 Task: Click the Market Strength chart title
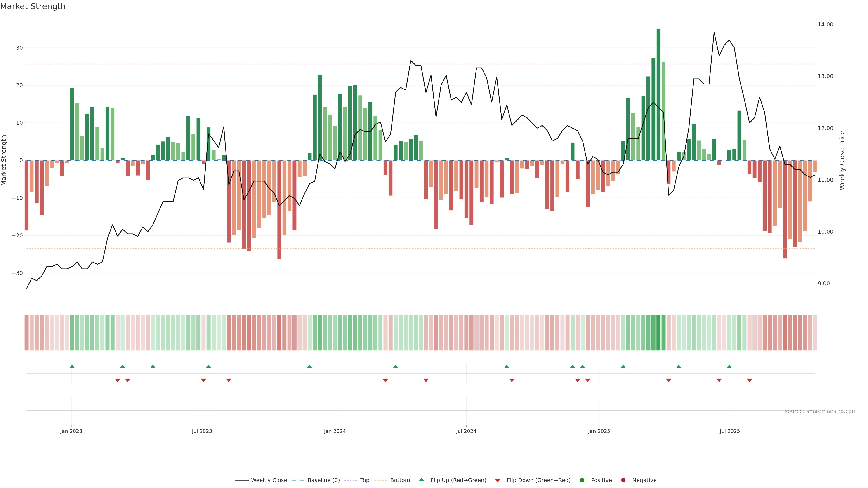coord(33,6)
